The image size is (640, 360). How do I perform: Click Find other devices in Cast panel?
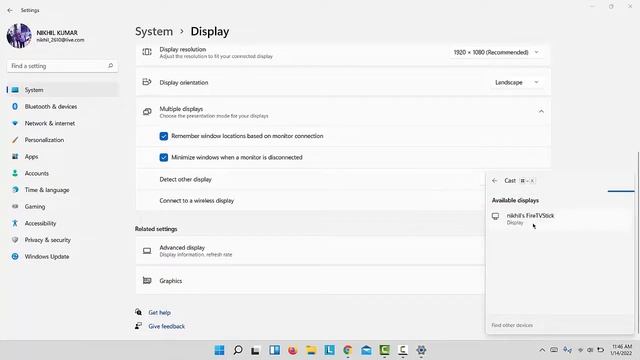point(512,325)
